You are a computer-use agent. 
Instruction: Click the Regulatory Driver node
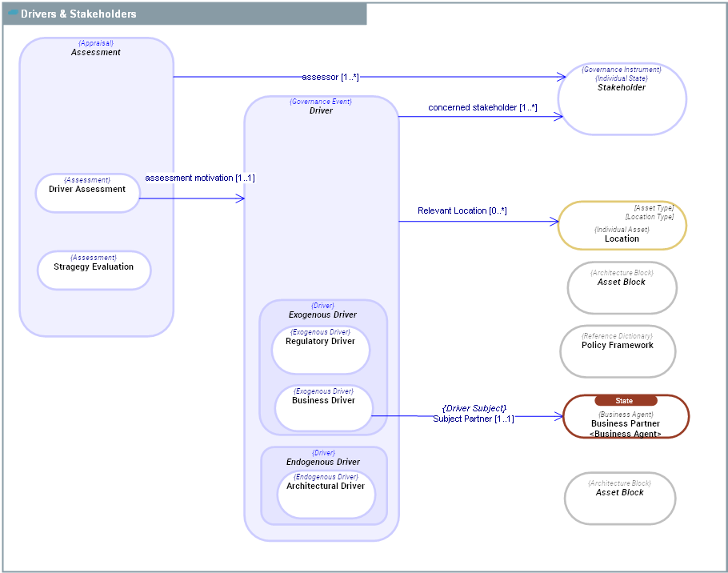click(x=320, y=349)
